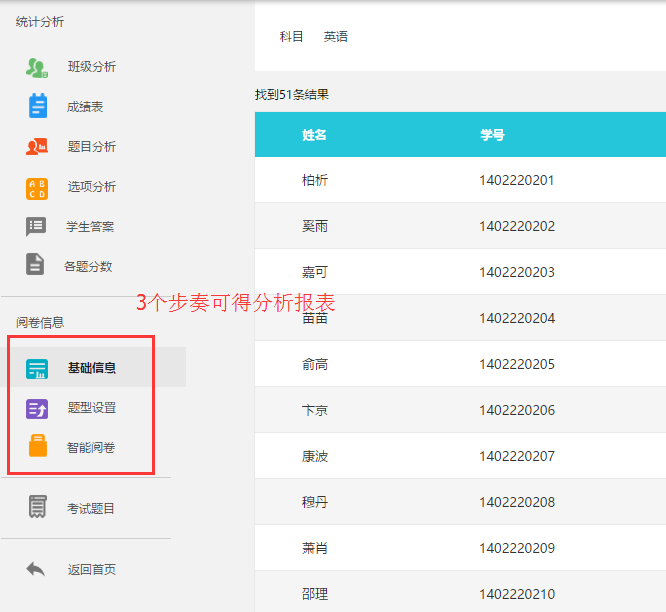666x612 pixels.
Task: Select the 英语 subject value
Action: [336, 37]
